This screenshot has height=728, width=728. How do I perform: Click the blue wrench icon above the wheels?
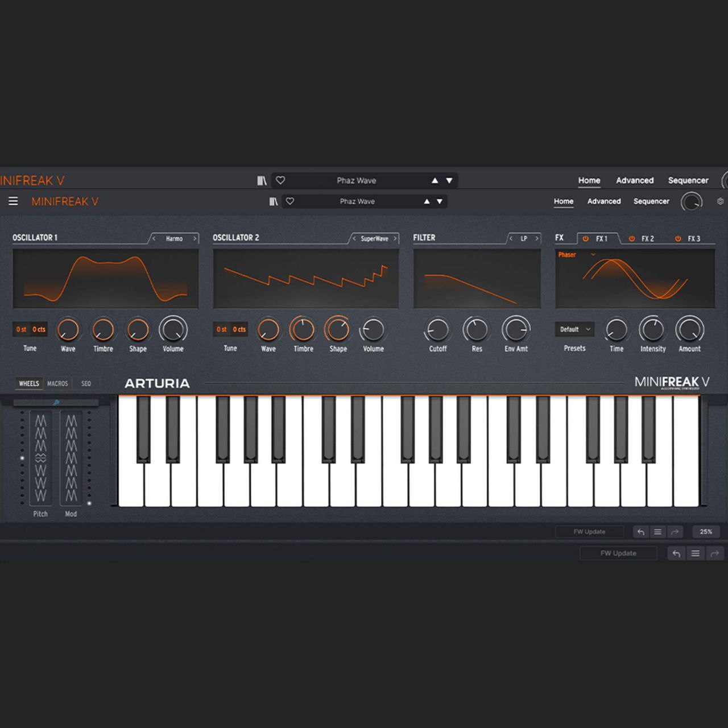(56, 403)
